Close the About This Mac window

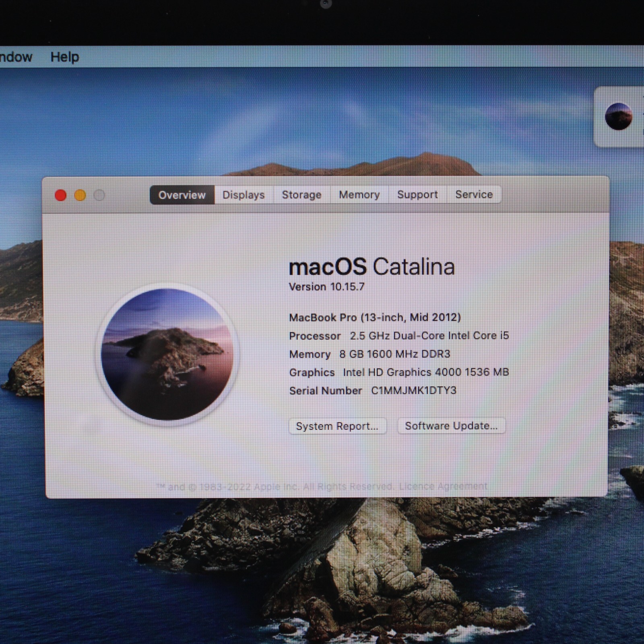[61, 196]
